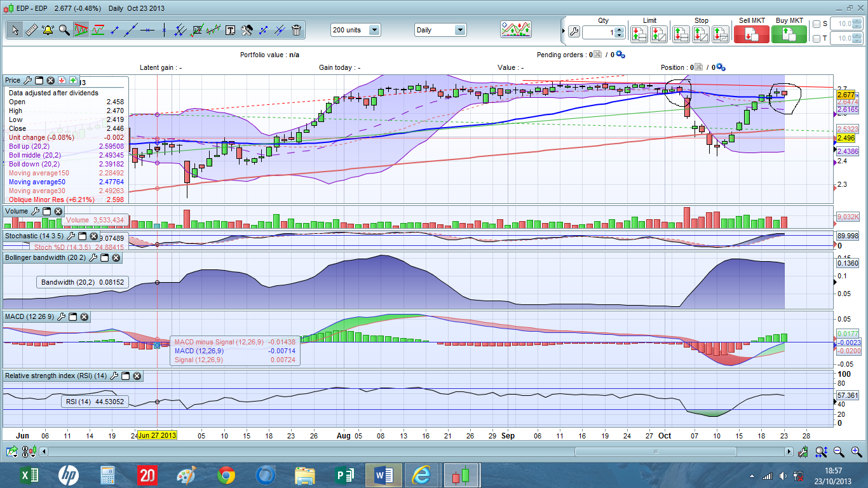Screen dimensions: 868x488
Task: Open Google Chrome from the taskbar
Action: (x=226, y=475)
